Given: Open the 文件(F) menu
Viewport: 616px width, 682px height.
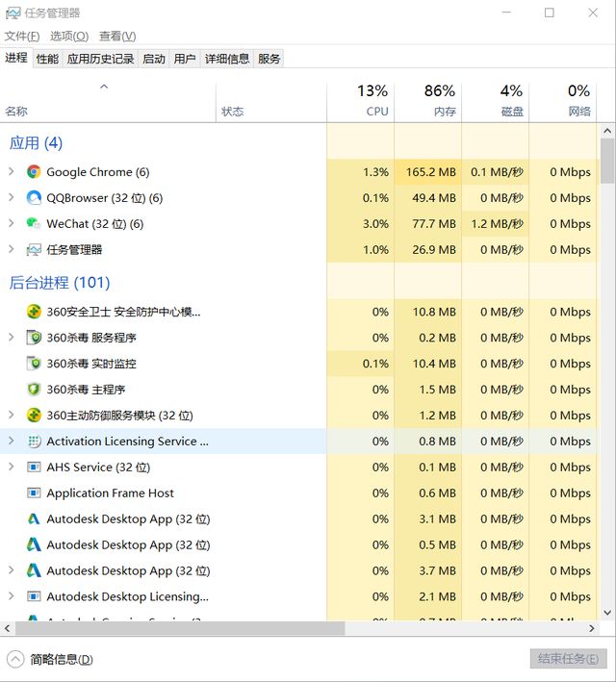Looking at the screenshot, I should (x=22, y=37).
